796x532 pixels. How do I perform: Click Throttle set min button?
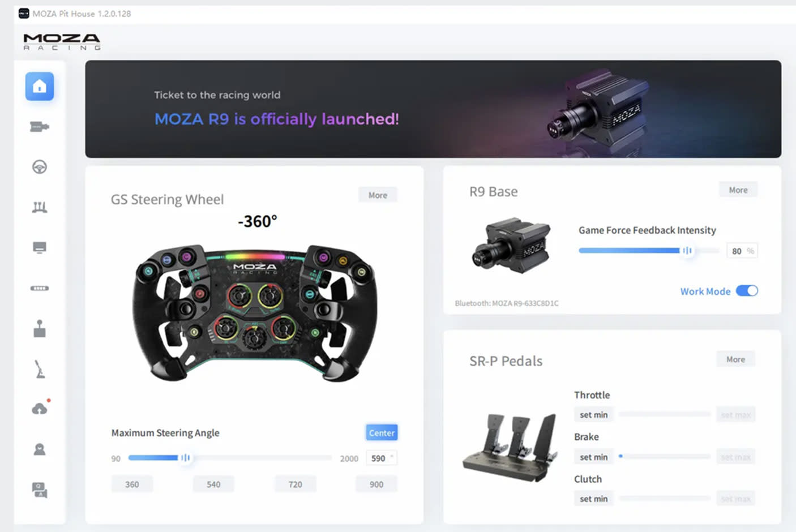click(x=593, y=415)
